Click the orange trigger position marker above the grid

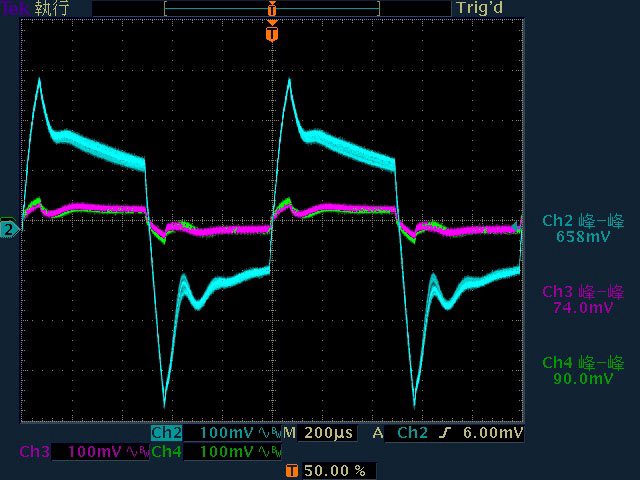[271, 35]
